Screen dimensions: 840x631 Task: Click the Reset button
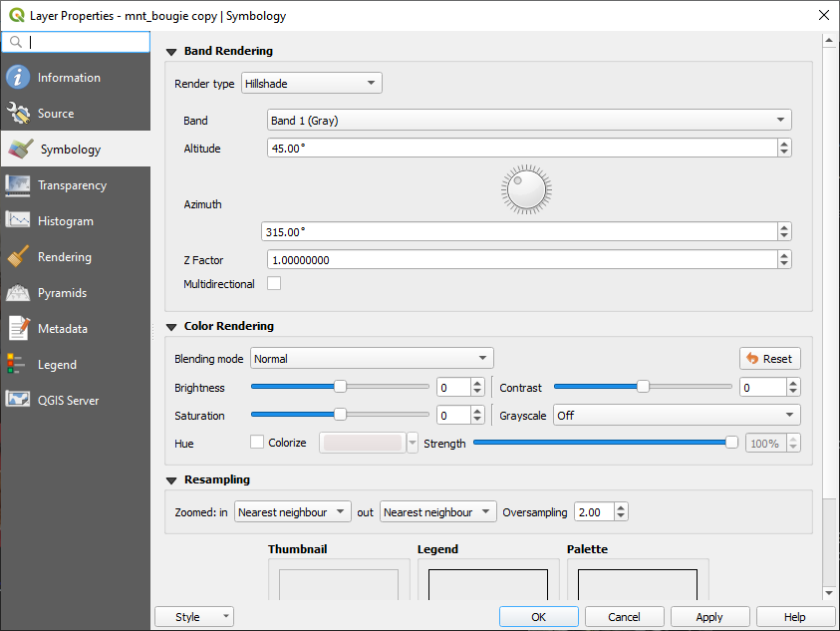(x=769, y=359)
